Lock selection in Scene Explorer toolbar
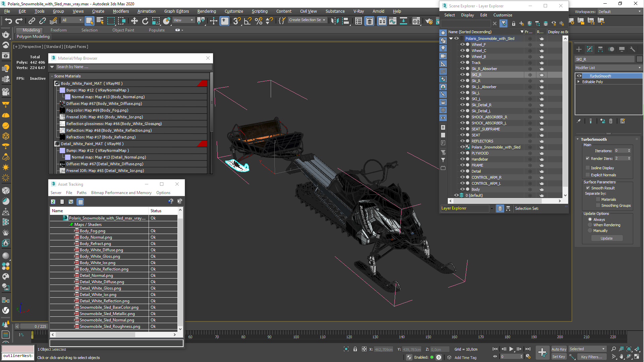644x362 pixels. pos(514,23)
